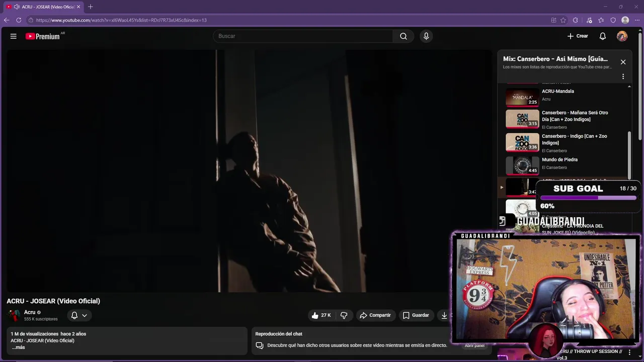Image resolution: width=644 pixels, height=362 pixels.
Task: Open the Acru channel name link
Action: [x=30, y=312]
